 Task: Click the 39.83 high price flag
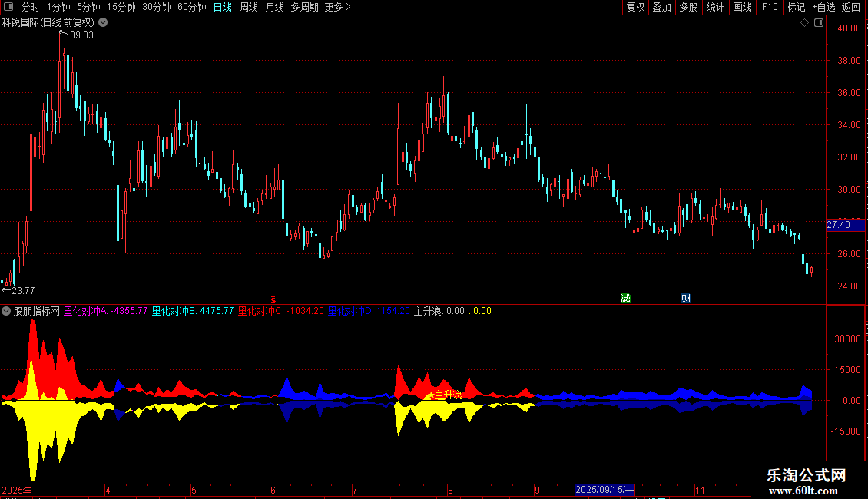(x=77, y=35)
